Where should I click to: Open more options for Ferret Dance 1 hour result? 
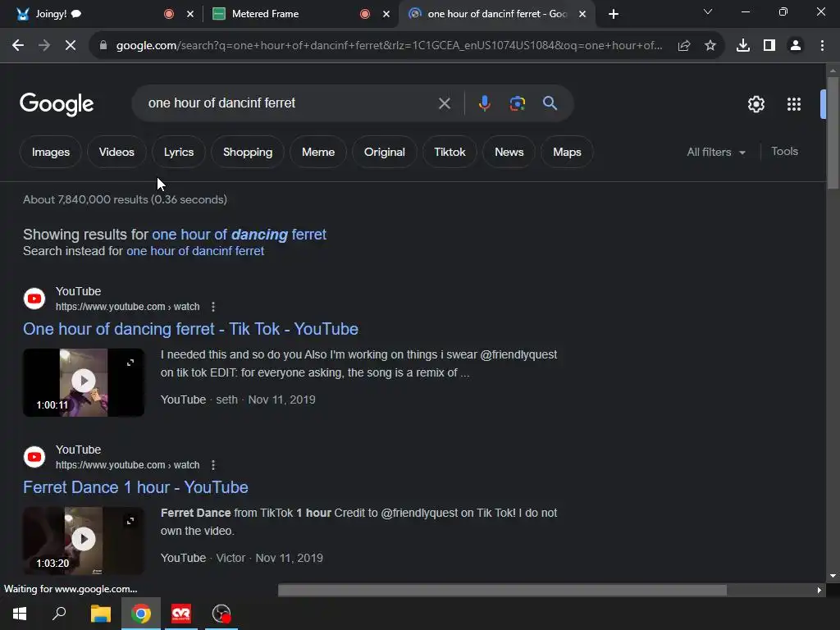click(213, 465)
